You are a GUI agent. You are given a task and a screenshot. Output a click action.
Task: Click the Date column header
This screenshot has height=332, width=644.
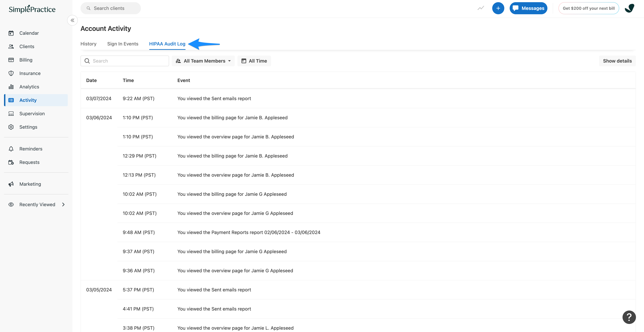click(x=92, y=80)
